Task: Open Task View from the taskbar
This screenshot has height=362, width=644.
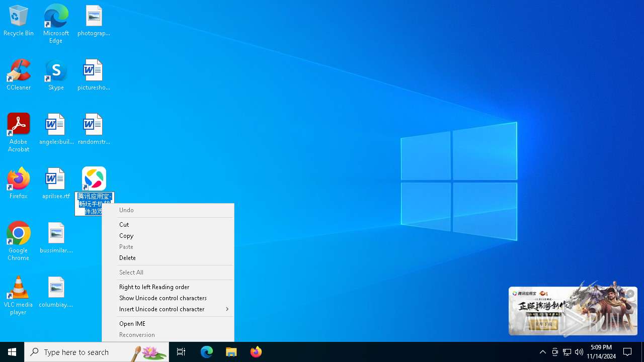Action: click(x=181, y=352)
